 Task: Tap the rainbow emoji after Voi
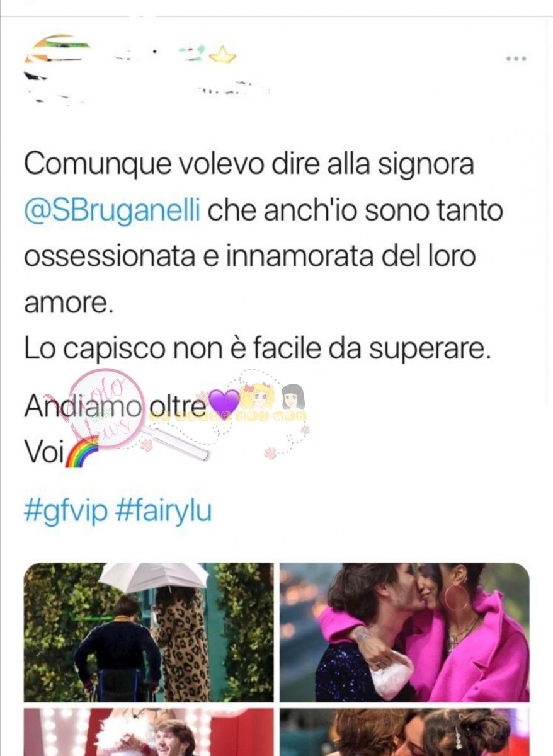pyautogui.click(x=83, y=452)
